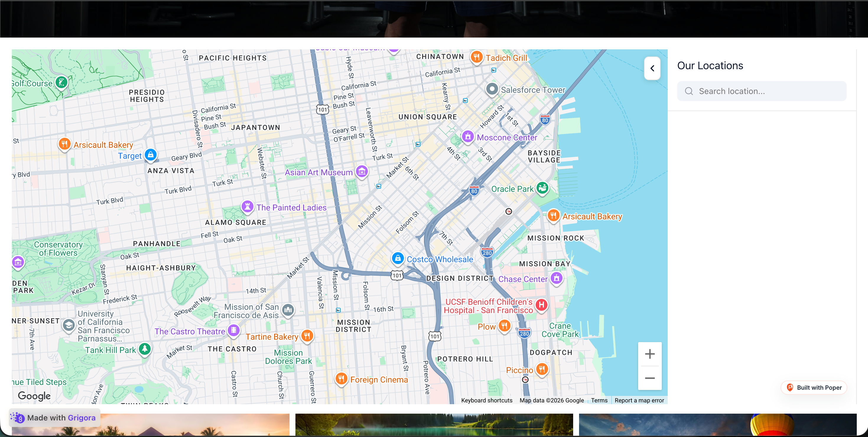Click The Castro Theatre pin
This screenshot has width=868, height=437.
coord(233,331)
